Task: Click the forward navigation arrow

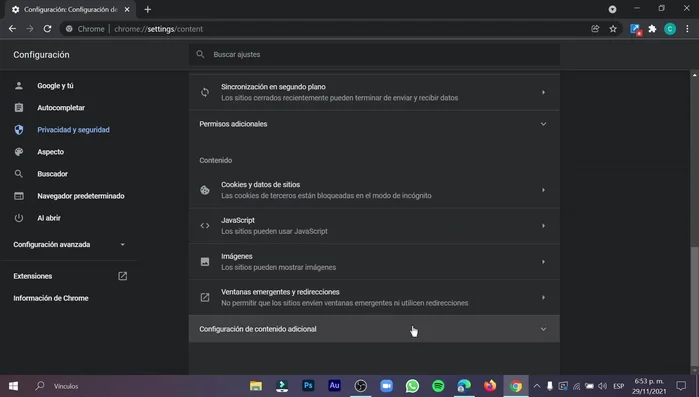Action: pyautogui.click(x=30, y=29)
